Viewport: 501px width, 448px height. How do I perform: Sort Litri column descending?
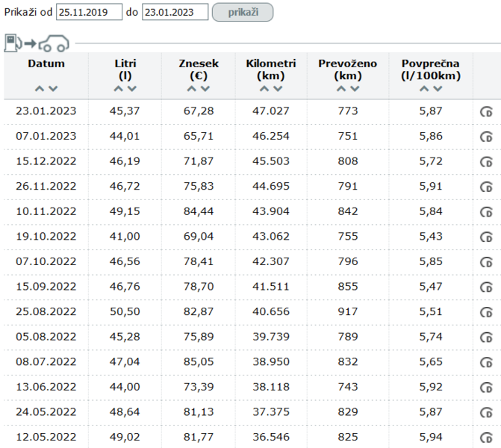point(132,89)
